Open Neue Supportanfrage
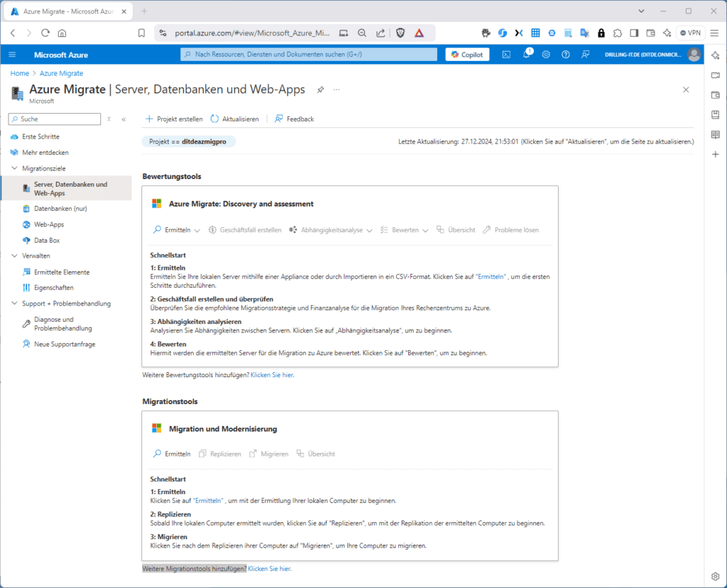 pos(66,344)
